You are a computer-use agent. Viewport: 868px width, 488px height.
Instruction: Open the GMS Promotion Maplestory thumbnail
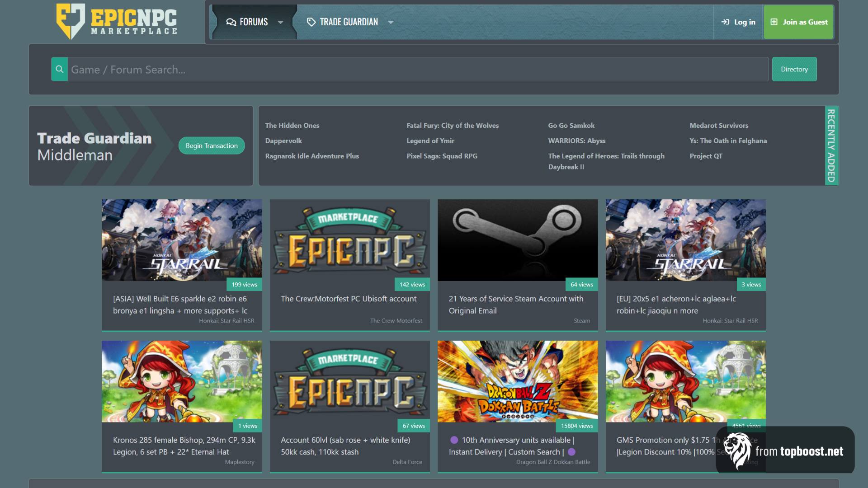[685, 381]
